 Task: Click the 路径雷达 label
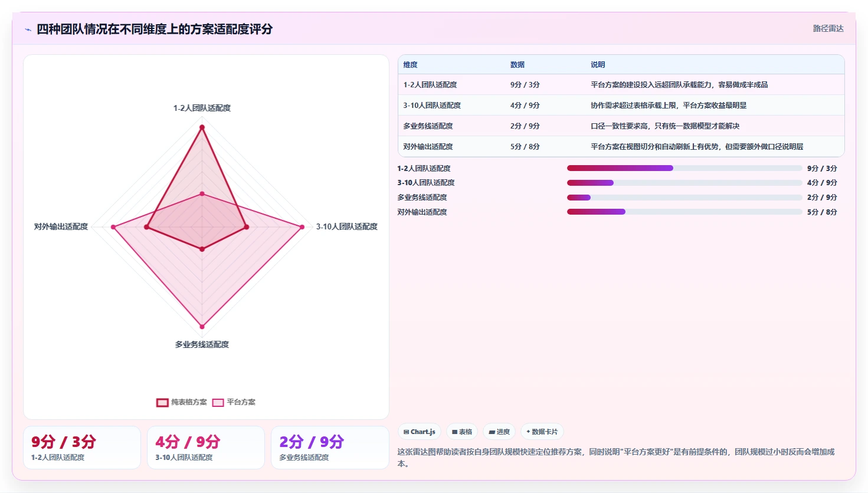(828, 28)
